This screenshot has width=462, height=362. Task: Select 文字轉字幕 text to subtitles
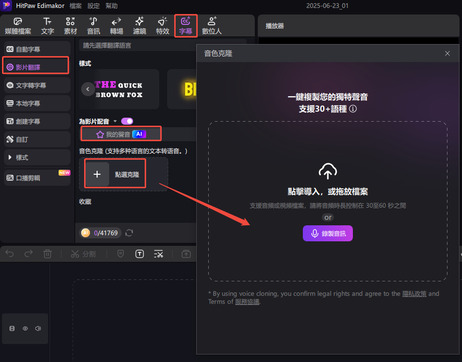[37, 85]
